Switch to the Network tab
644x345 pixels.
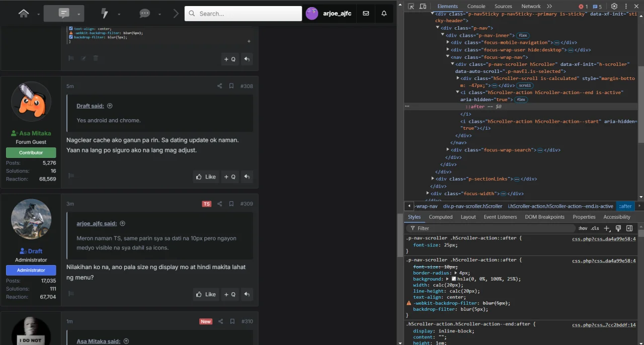point(531,6)
